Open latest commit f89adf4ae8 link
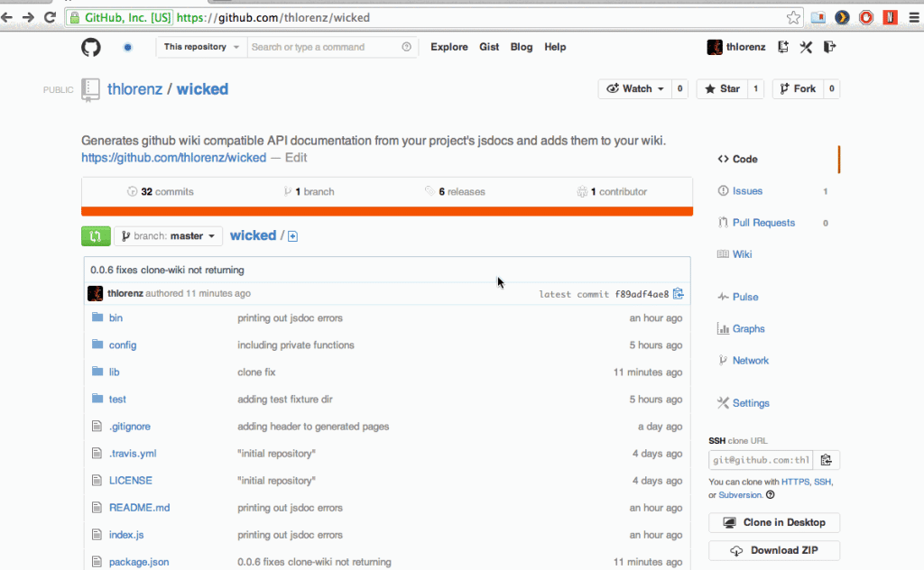924x570 pixels. [642, 294]
